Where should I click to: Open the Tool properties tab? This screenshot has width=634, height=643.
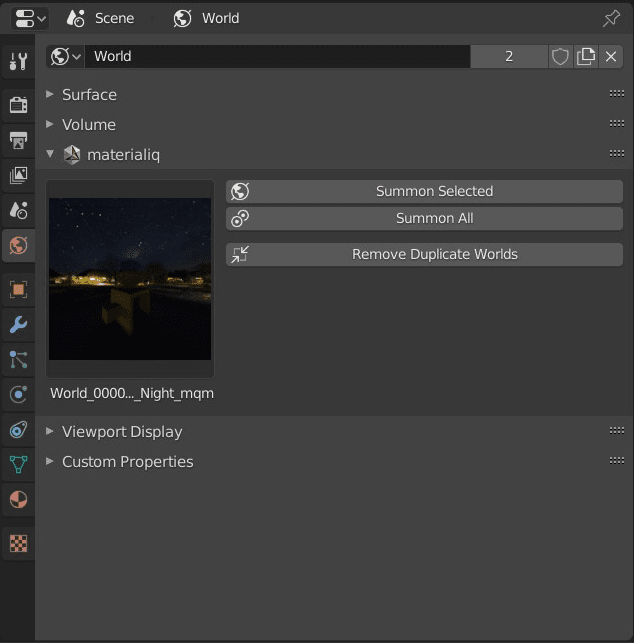(18, 62)
